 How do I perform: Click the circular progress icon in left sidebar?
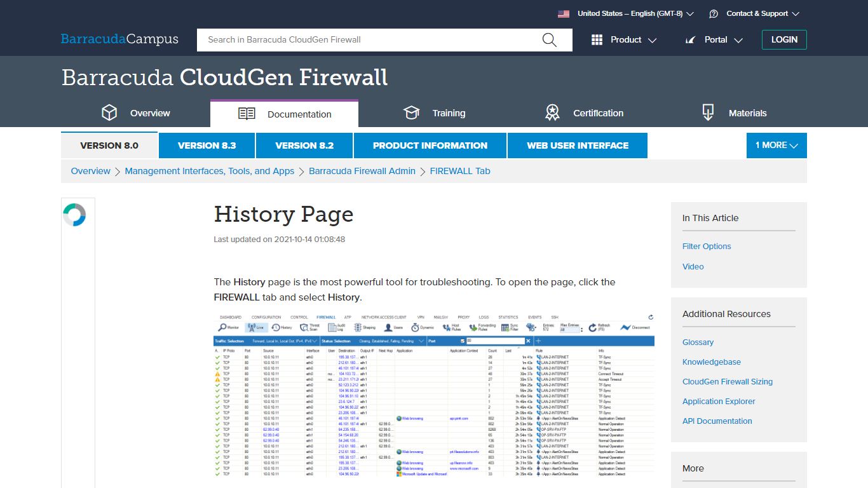[x=74, y=215]
